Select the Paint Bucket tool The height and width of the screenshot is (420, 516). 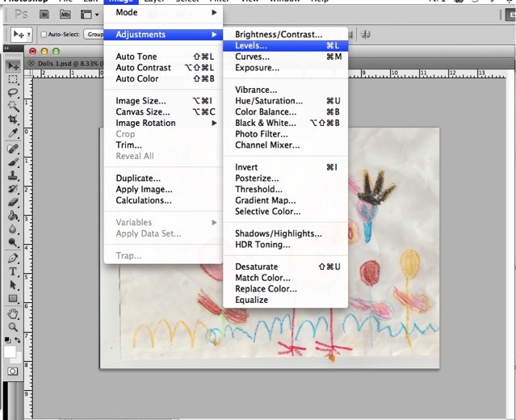click(13, 216)
